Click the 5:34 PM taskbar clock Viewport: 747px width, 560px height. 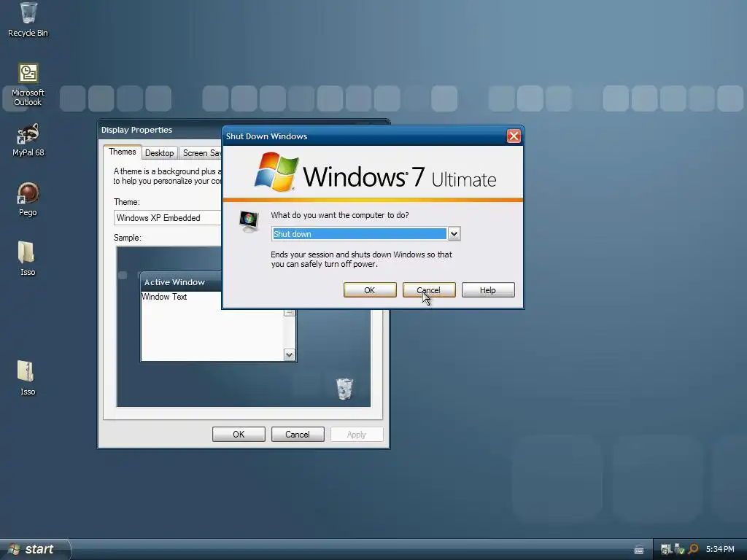[720, 549]
